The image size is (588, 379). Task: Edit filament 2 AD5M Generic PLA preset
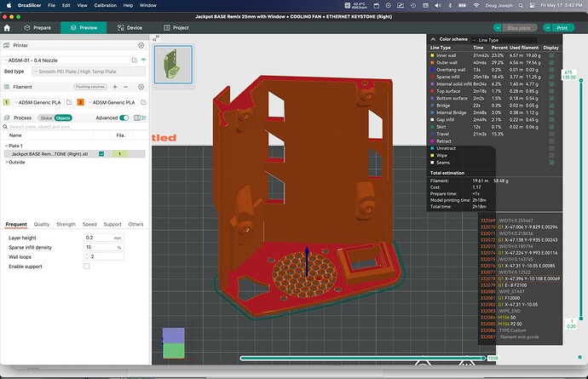coord(143,102)
